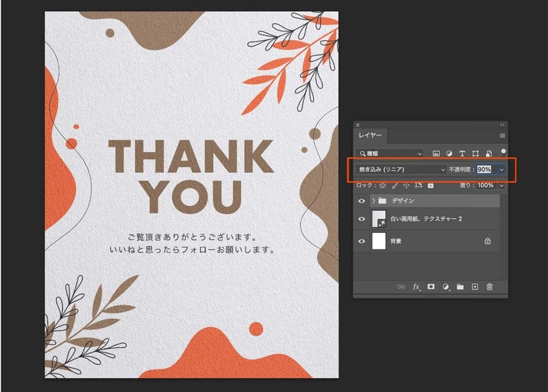
Task: Open the 不透明度 opacity slider dropdown
Action: coord(501,169)
